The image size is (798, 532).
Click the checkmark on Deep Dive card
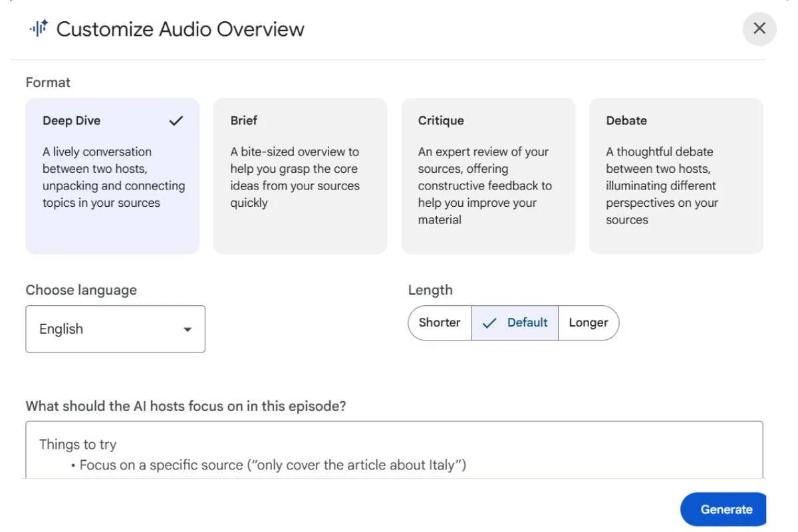click(176, 120)
